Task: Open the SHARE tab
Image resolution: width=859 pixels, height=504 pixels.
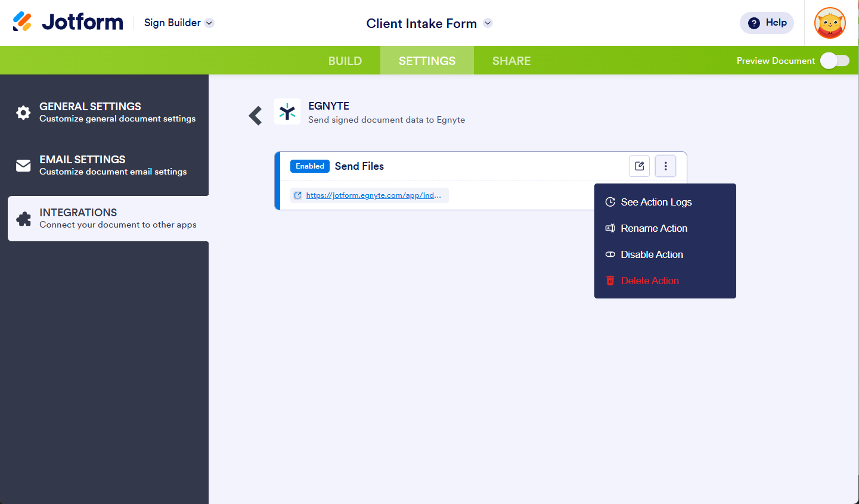Action: click(x=511, y=61)
